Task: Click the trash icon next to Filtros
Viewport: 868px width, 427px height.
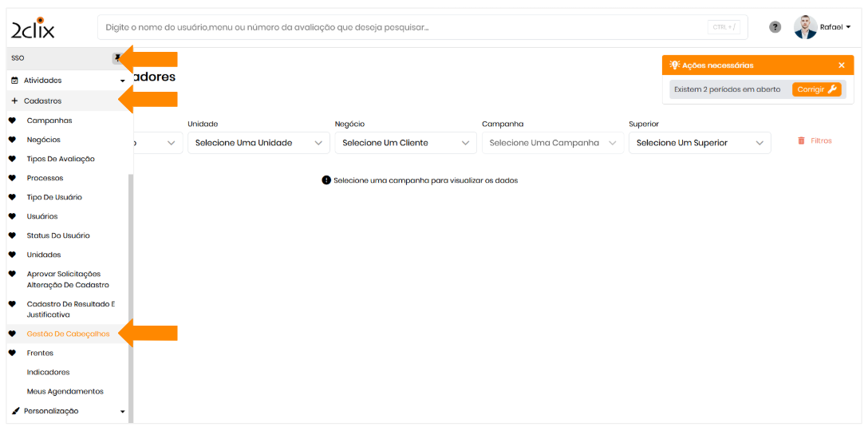Action: coord(801,141)
